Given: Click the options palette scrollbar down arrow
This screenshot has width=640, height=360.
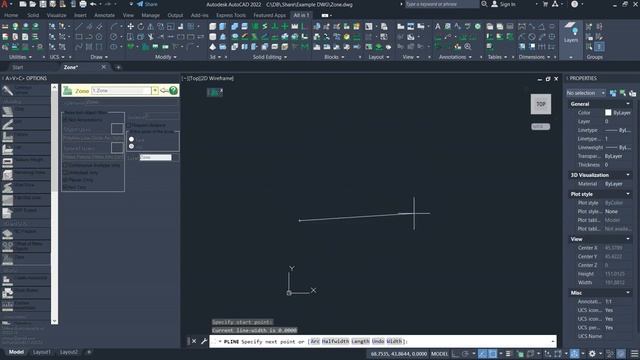Looking at the screenshot, I should coord(55,321).
